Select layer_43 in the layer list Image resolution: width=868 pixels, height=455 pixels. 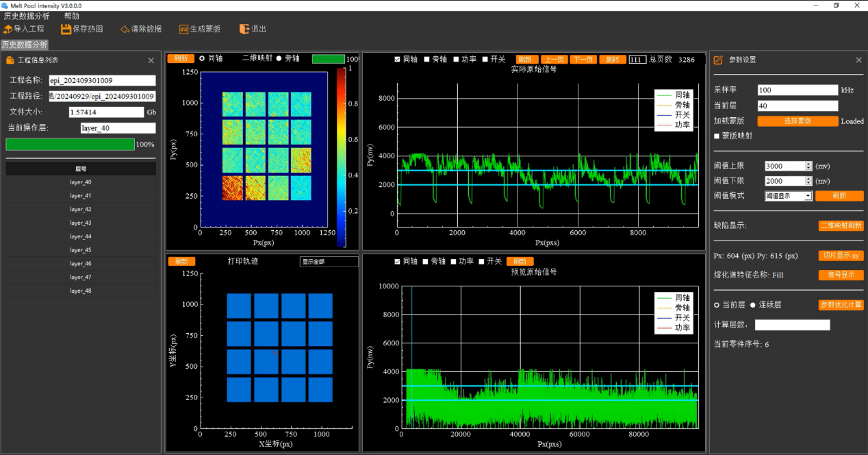[81, 223]
